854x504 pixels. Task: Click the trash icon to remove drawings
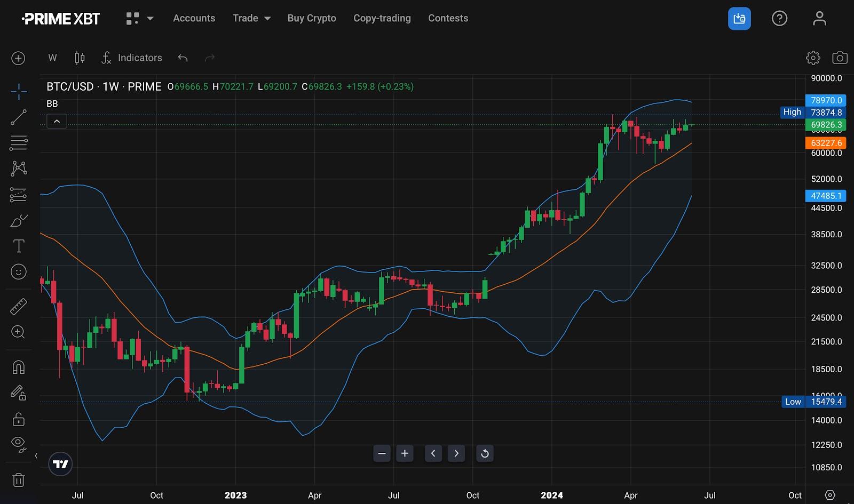point(19,480)
